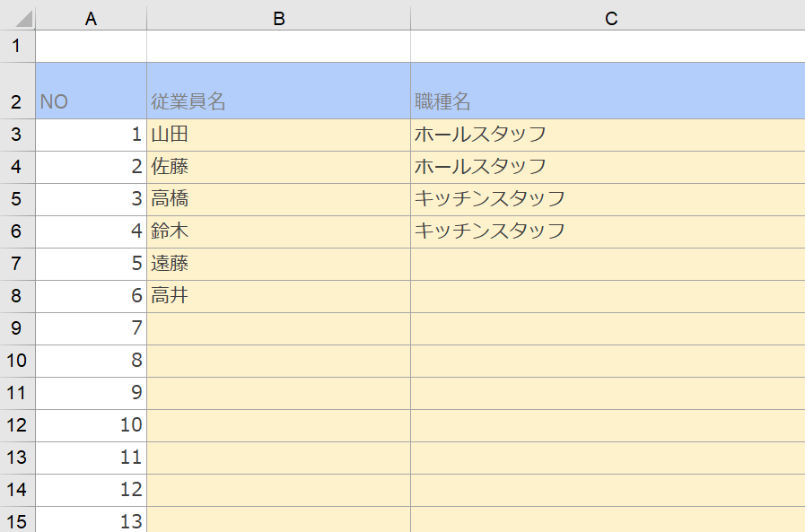The width and height of the screenshot is (805, 532).
Task: Click NO cell with value 3
Action: 91,199
